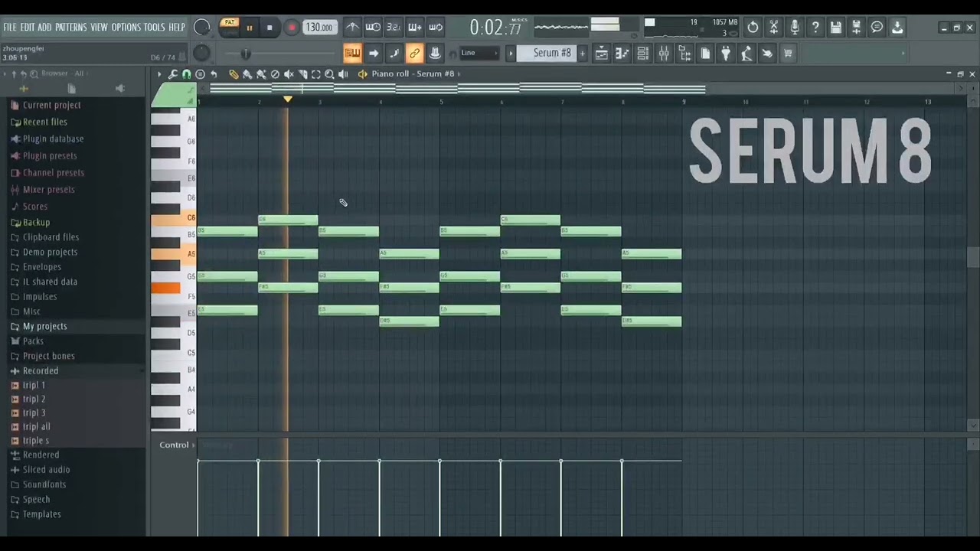Toggle the 3-2-1 recording countdown
980x551 pixels.
pyautogui.click(x=394, y=28)
